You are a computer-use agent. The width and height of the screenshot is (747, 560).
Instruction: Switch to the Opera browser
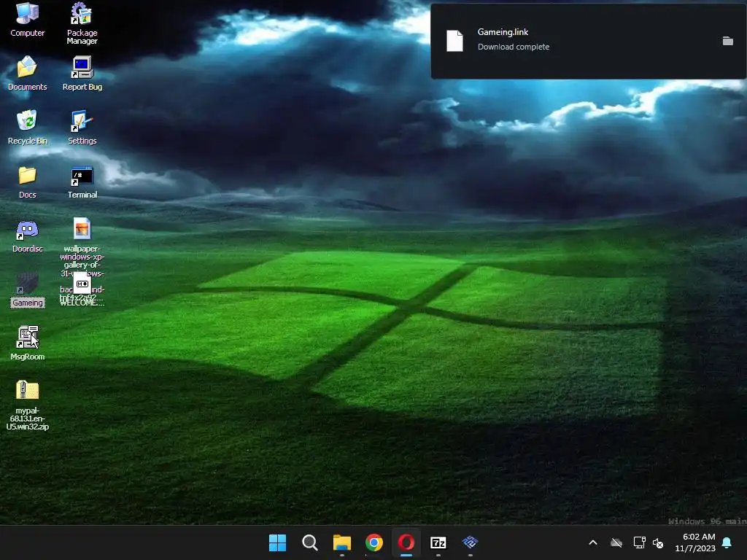[406, 542]
